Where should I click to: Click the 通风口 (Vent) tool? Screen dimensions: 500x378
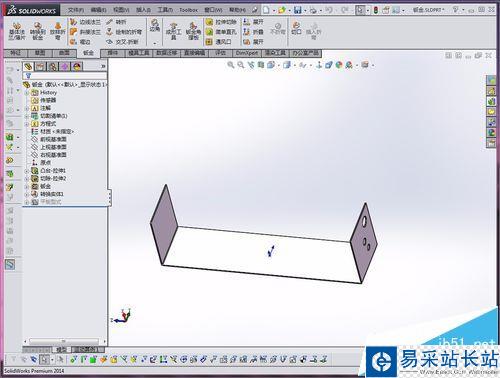point(219,42)
